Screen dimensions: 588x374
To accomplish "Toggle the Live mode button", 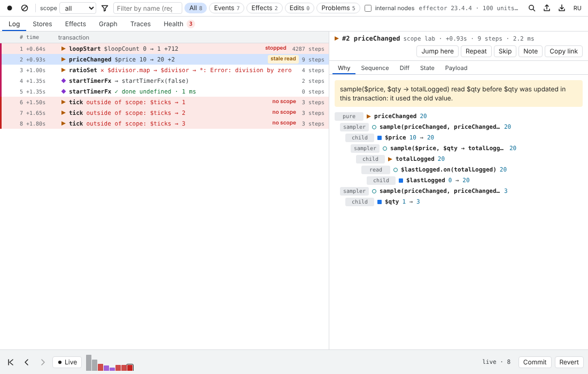I will click(67, 362).
